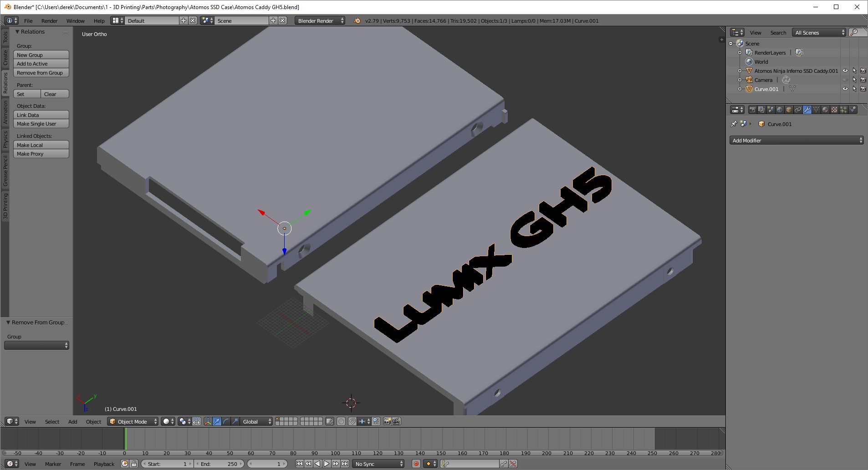
Task: Hide Atomos Ninja Inferno SSD Caddy.001 eye
Action: (845, 71)
